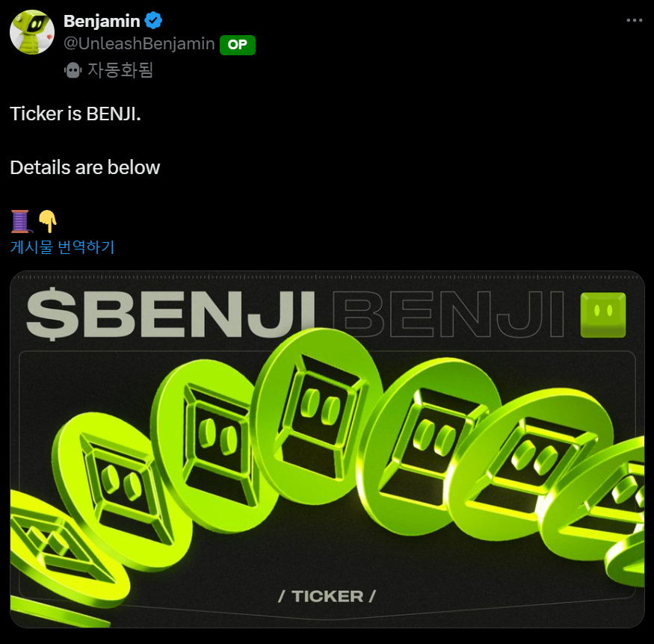654x644 pixels.
Task: Click the blue verified checkmark badge
Action: click(x=153, y=20)
